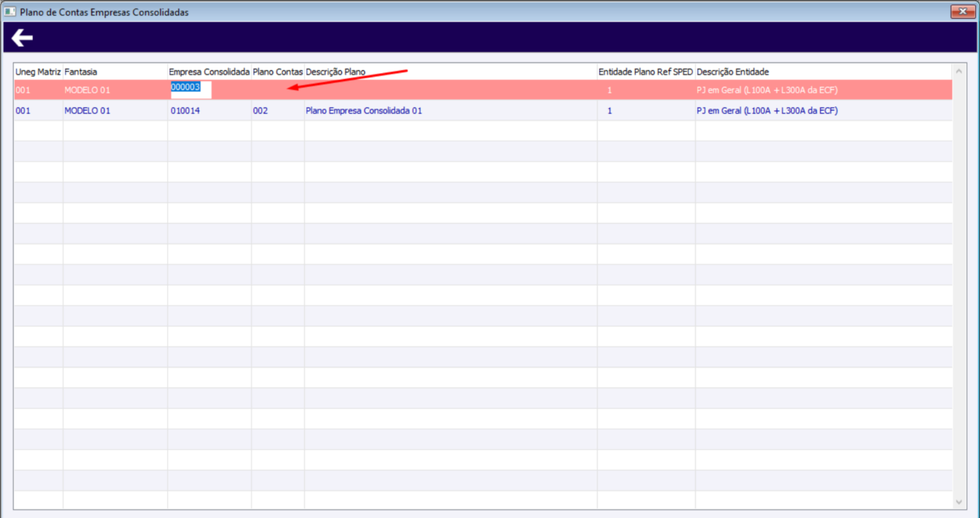
Task: Click the Empresa Consolidada input with 000003
Action: click(191, 89)
